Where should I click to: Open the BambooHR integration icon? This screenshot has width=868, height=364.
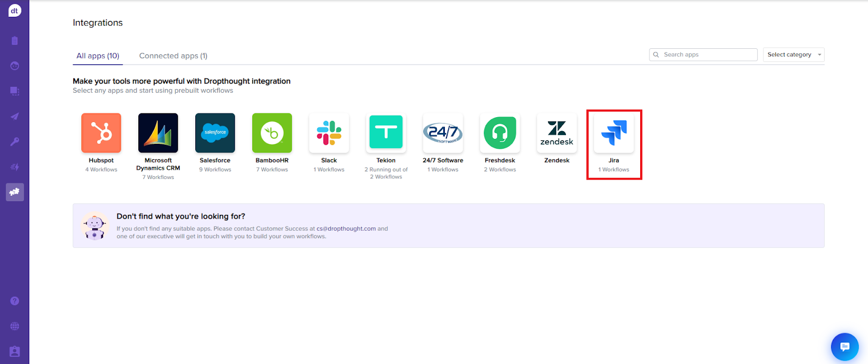pyautogui.click(x=272, y=133)
